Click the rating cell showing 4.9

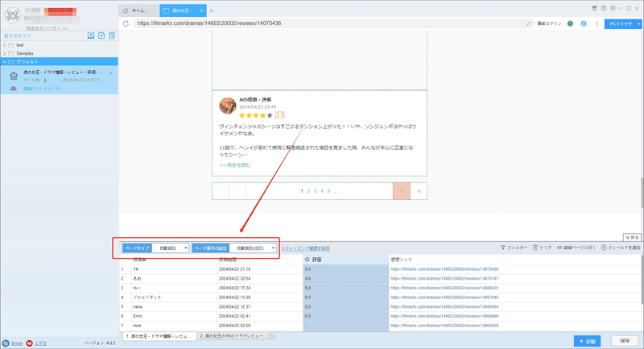[x=346, y=279]
